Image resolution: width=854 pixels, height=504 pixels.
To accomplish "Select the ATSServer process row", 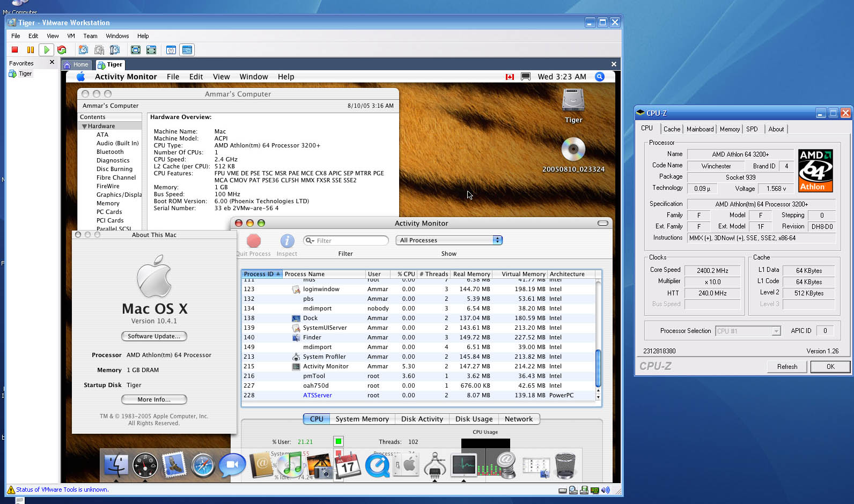I will 418,395.
